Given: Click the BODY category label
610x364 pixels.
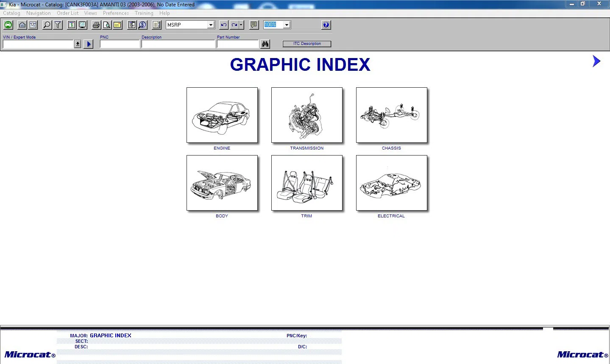Looking at the screenshot, I should pos(222,216).
